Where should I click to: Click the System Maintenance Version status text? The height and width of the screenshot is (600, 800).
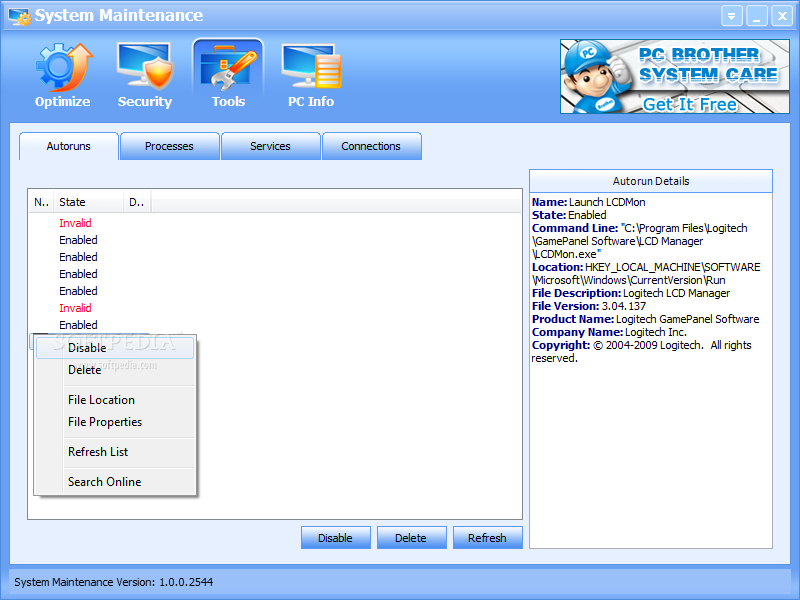(x=113, y=582)
